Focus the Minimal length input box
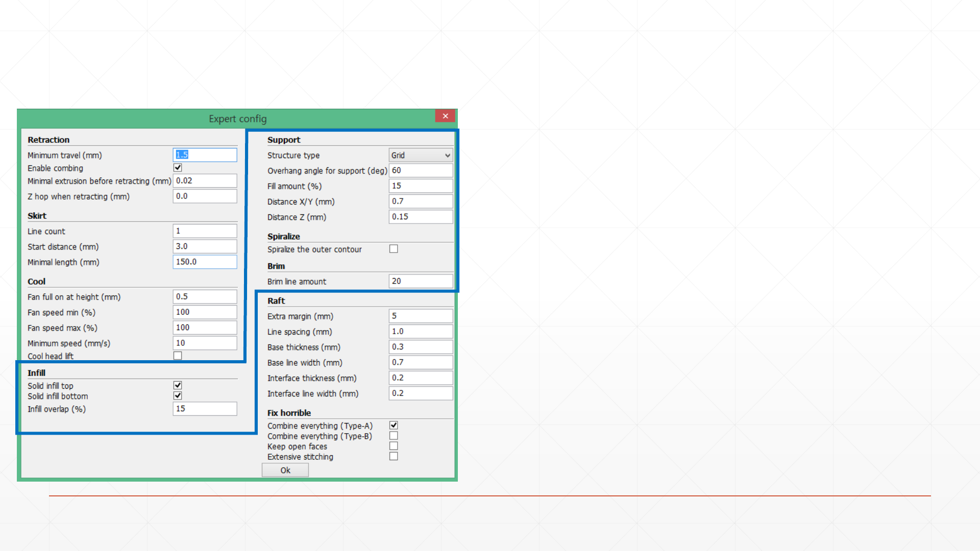Image resolution: width=980 pixels, height=551 pixels. click(x=205, y=262)
